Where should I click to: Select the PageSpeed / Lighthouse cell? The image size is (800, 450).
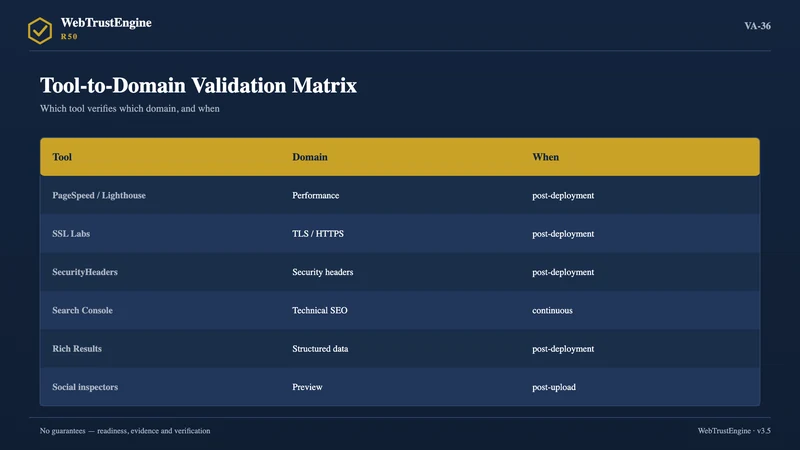pyautogui.click(x=99, y=195)
